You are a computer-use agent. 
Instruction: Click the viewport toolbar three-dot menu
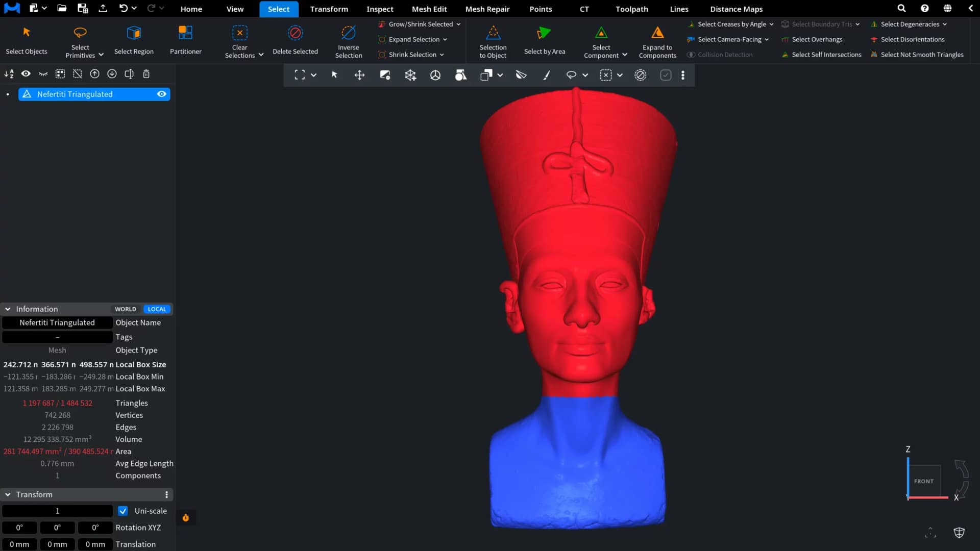683,75
